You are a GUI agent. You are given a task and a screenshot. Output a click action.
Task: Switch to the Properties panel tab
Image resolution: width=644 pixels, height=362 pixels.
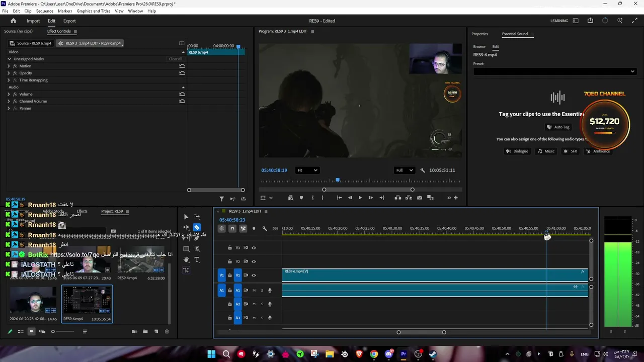click(x=479, y=34)
